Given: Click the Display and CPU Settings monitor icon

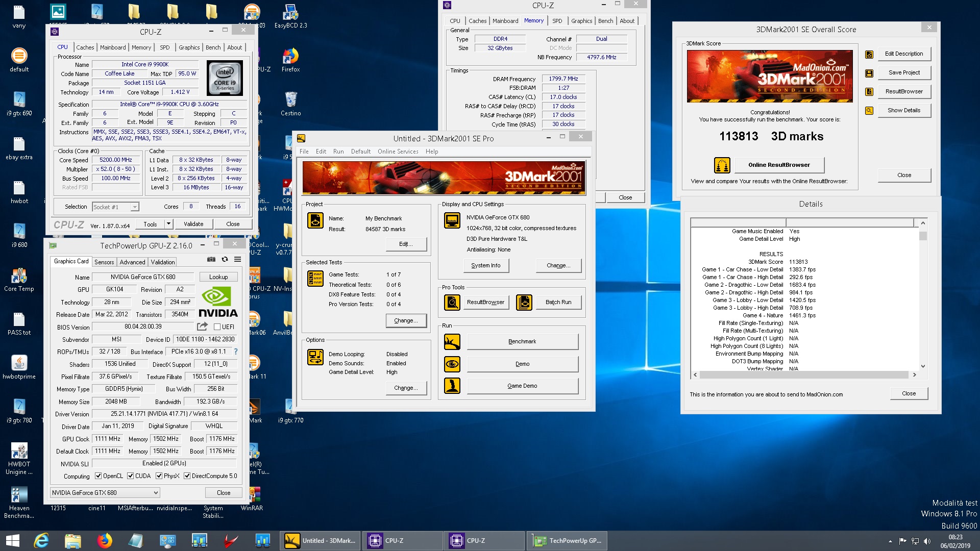Looking at the screenshot, I should (452, 220).
